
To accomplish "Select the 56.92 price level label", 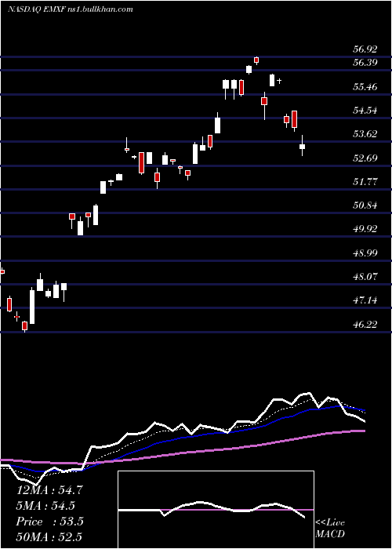I will click(x=365, y=49).
